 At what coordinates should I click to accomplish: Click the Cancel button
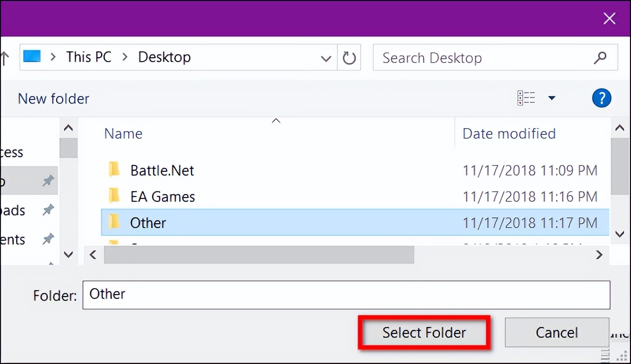(556, 332)
